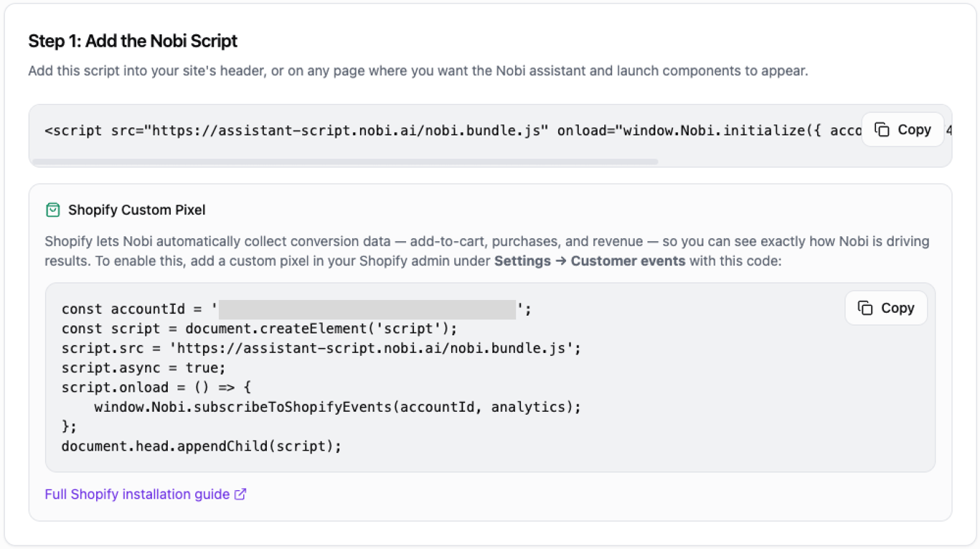Click the Shopify Custom Pixel title
Image resolution: width=980 pixels, height=549 pixels.
pos(136,210)
